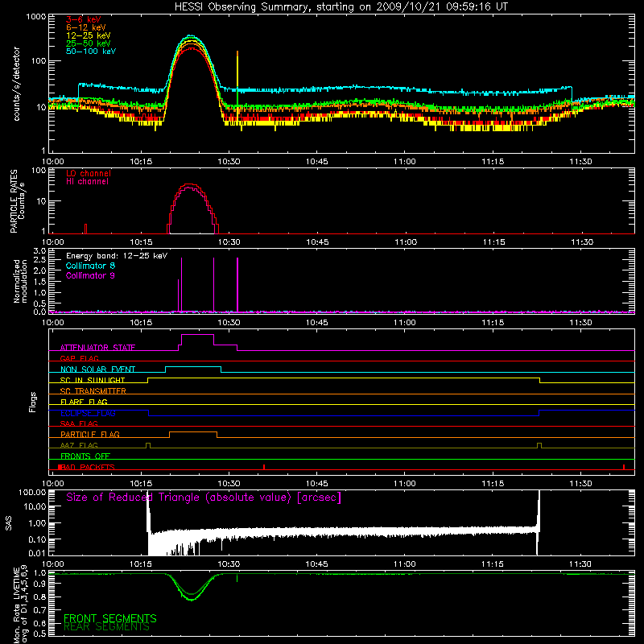
Task: Select the "25-50 keV" legend label
Action: coord(89,43)
